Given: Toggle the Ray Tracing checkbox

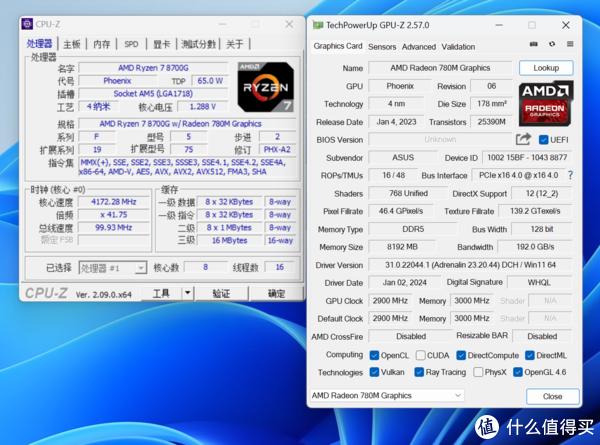Looking at the screenshot, I should point(419,372).
